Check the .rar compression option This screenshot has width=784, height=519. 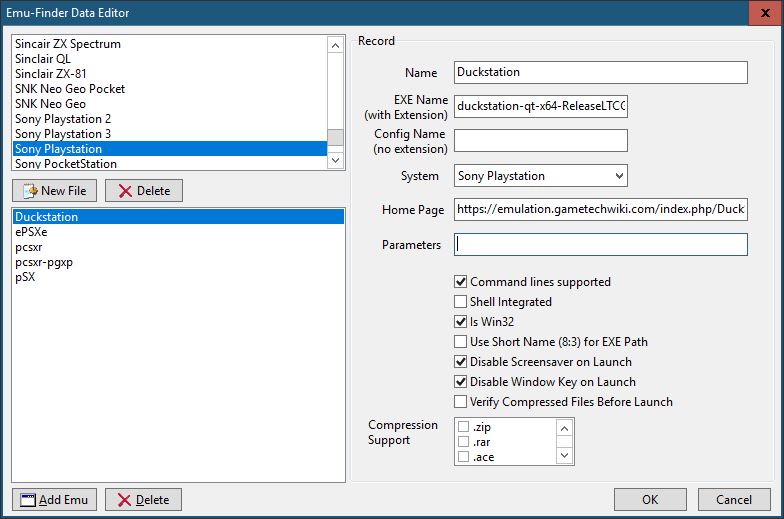pos(464,442)
